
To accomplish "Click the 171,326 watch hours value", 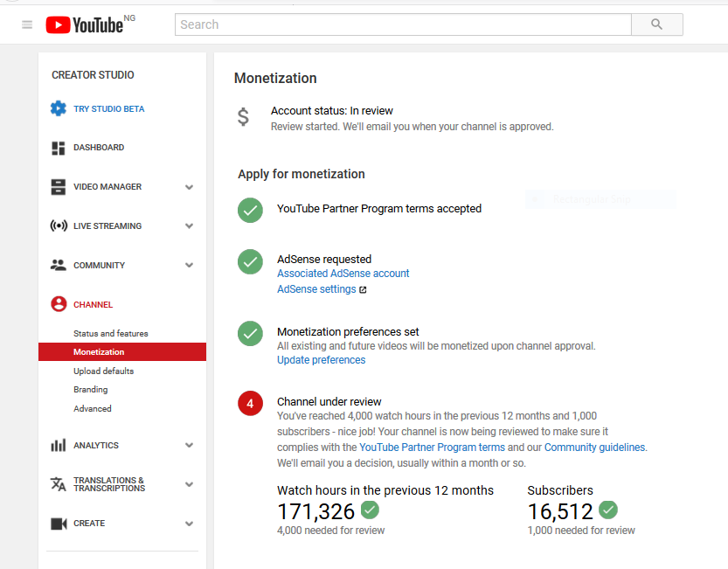I will point(316,511).
